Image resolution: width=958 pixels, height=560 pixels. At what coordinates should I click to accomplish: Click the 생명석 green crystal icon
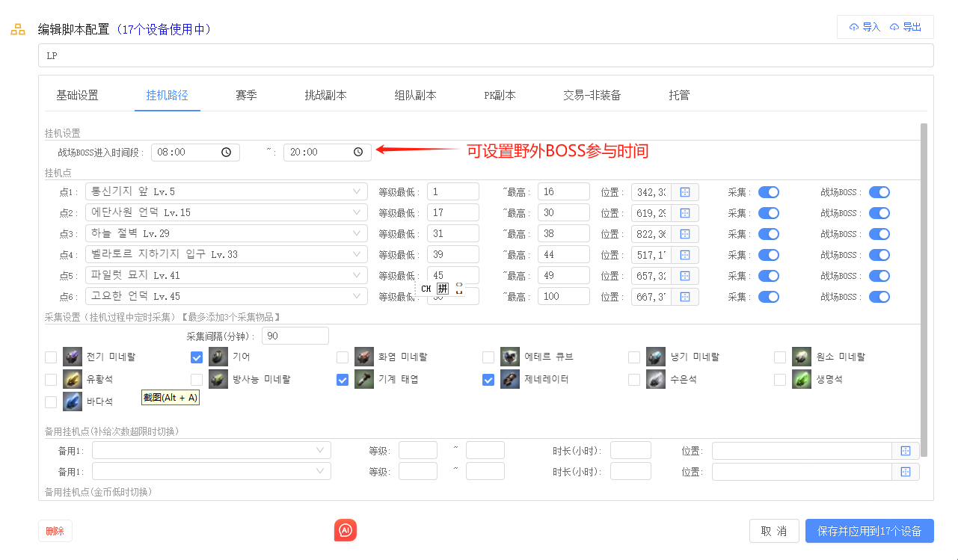pos(802,380)
